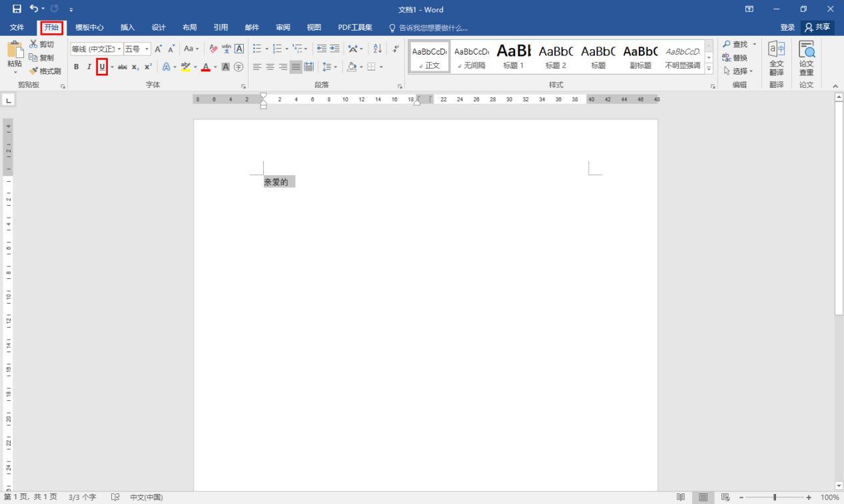Apply subscript formatting

(135, 67)
